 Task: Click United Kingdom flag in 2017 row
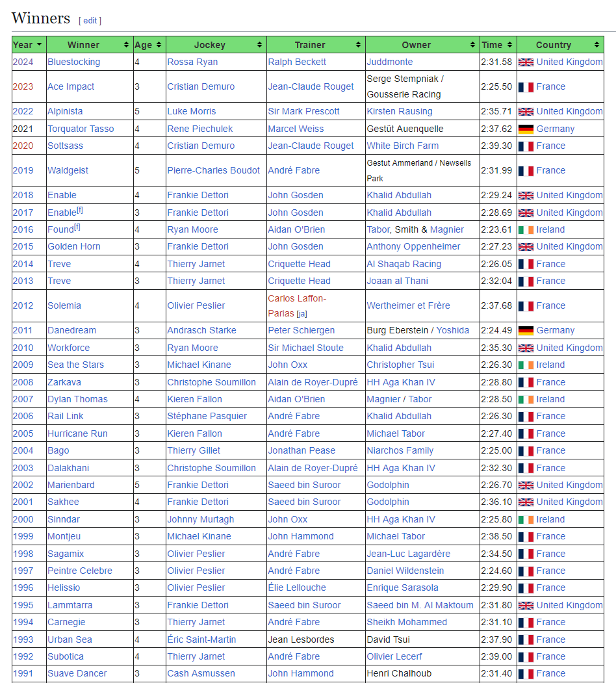(526, 213)
